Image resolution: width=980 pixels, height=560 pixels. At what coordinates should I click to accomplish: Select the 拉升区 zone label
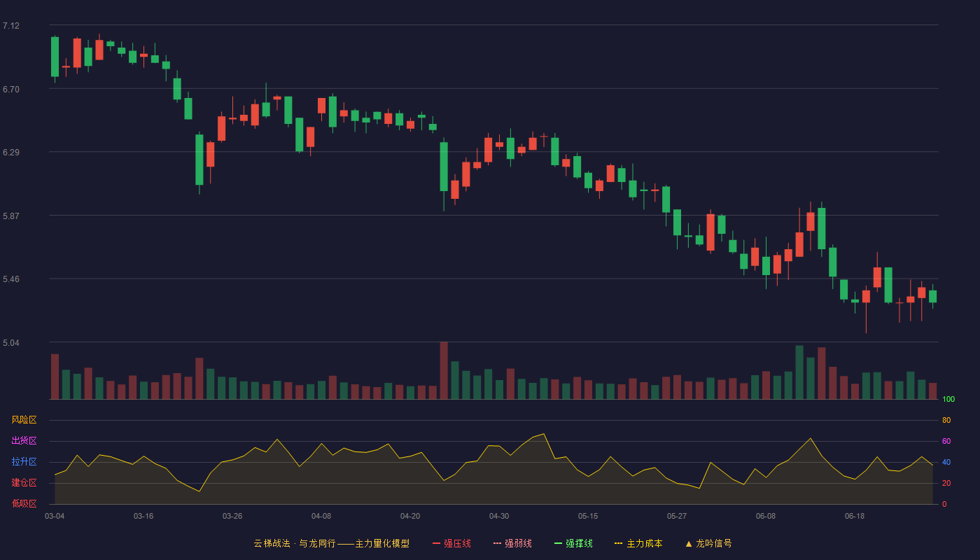coord(24,462)
